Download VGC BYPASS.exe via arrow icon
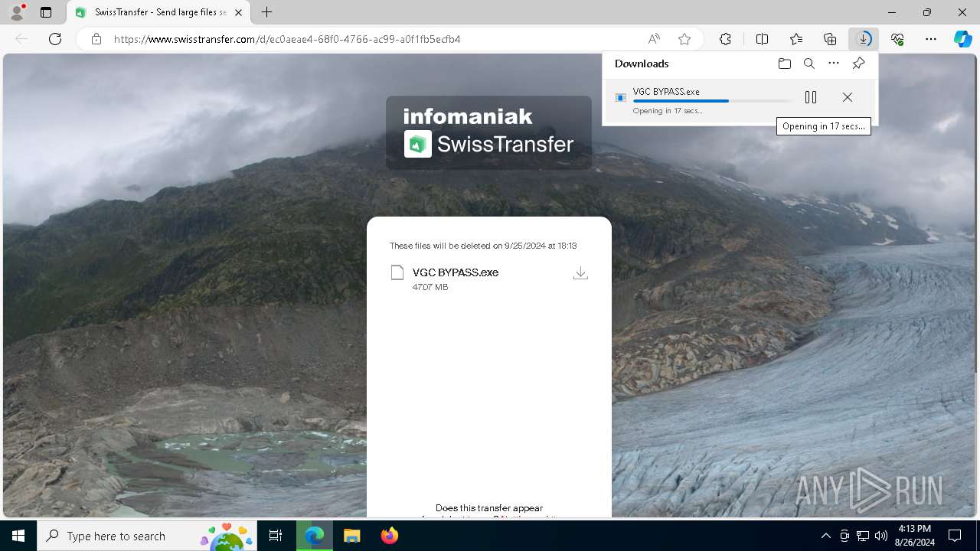 (580, 273)
